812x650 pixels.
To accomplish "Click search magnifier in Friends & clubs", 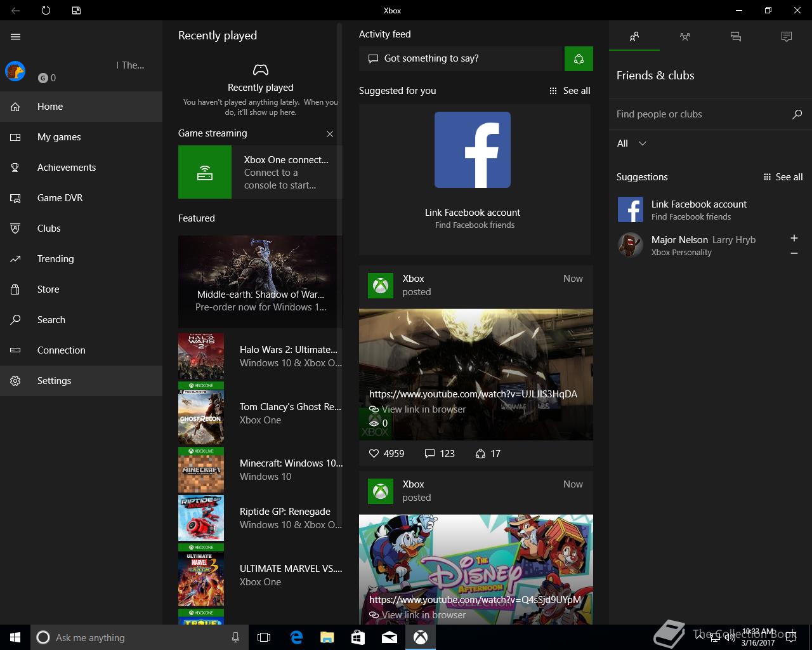I will pos(797,114).
